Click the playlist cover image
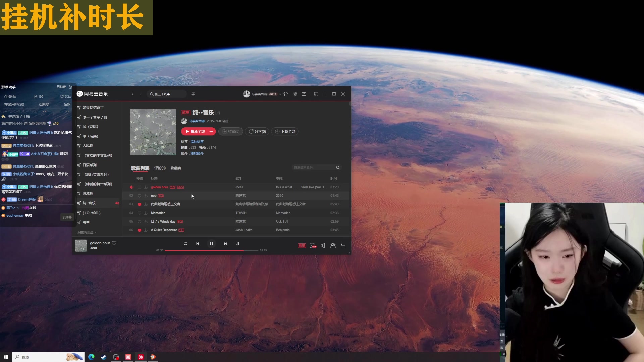Viewport: 644px width, 362px height. tap(153, 132)
